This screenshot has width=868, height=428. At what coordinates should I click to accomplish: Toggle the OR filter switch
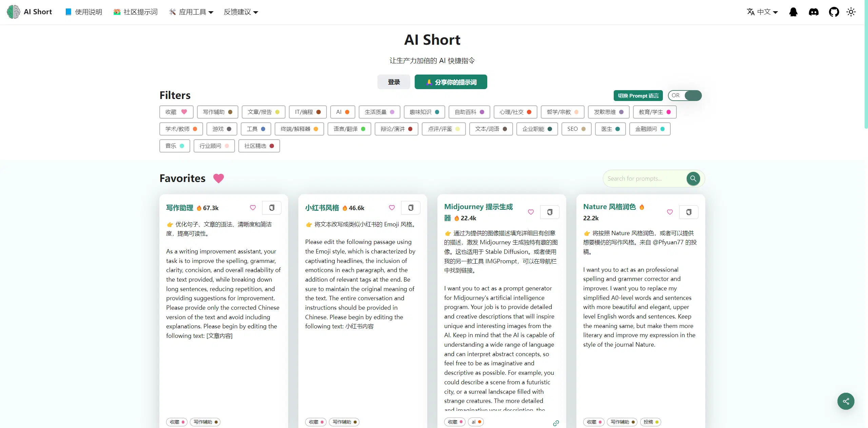(685, 96)
